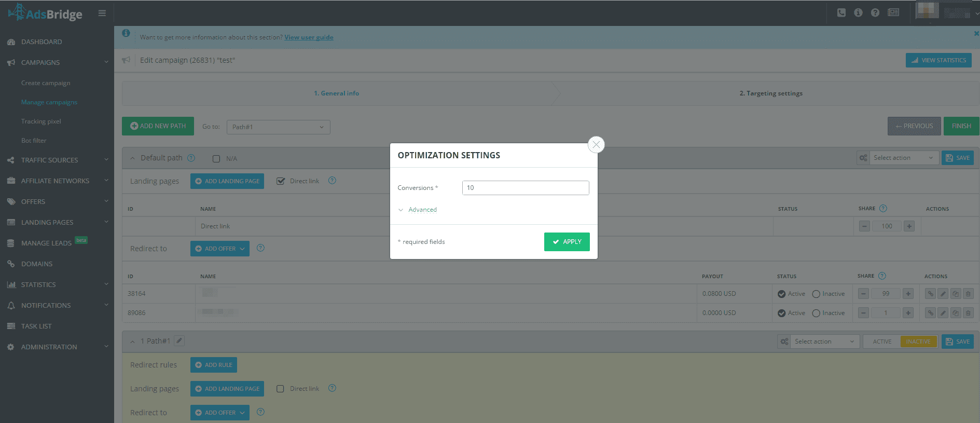Screen dimensions: 980x423
Task: Open the help question mark in header
Action: click(x=875, y=12)
